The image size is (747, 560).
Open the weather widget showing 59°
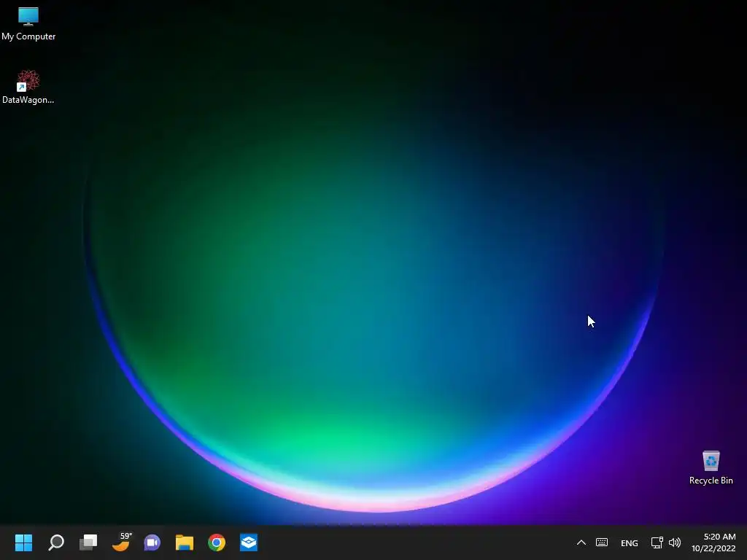point(121,542)
